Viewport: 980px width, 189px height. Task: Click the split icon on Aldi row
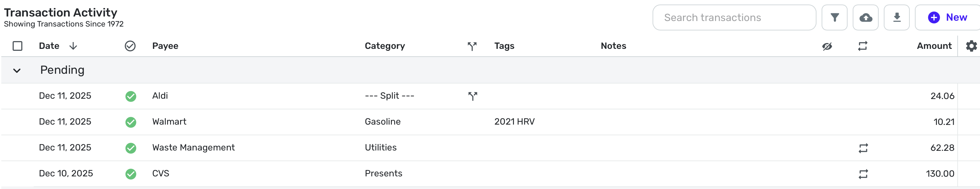473,96
